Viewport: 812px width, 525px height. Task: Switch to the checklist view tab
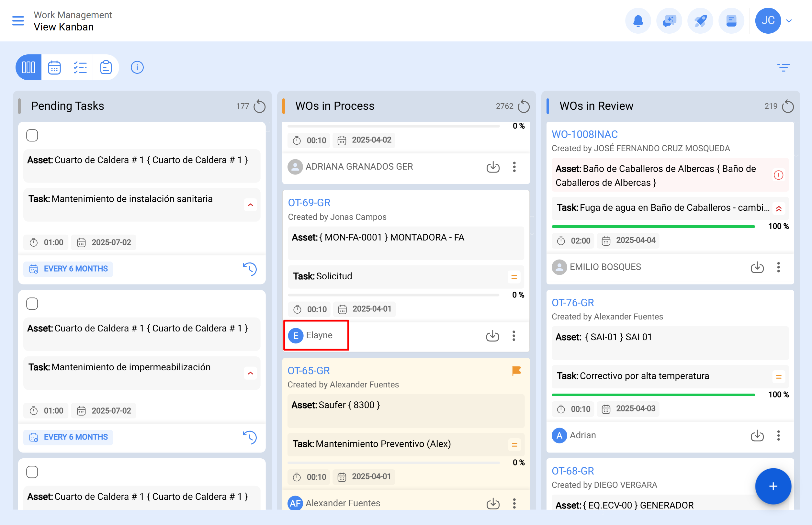click(80, 68)
